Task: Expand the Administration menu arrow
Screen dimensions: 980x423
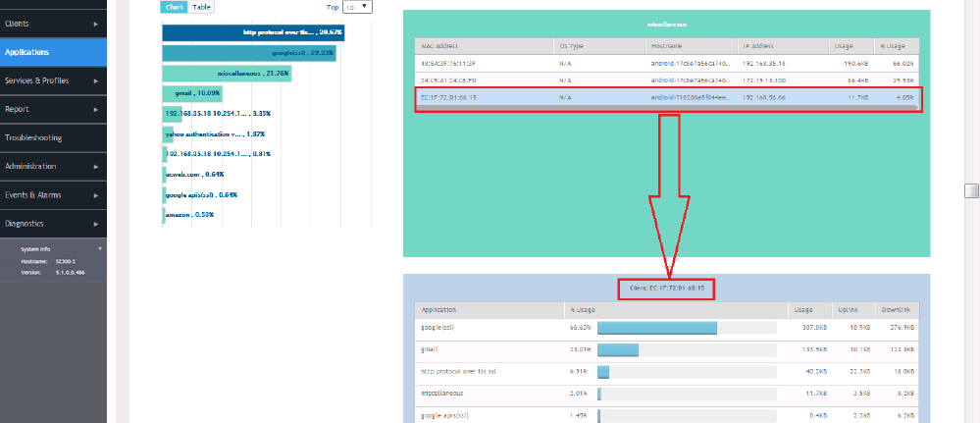Action: pos(96,167)
